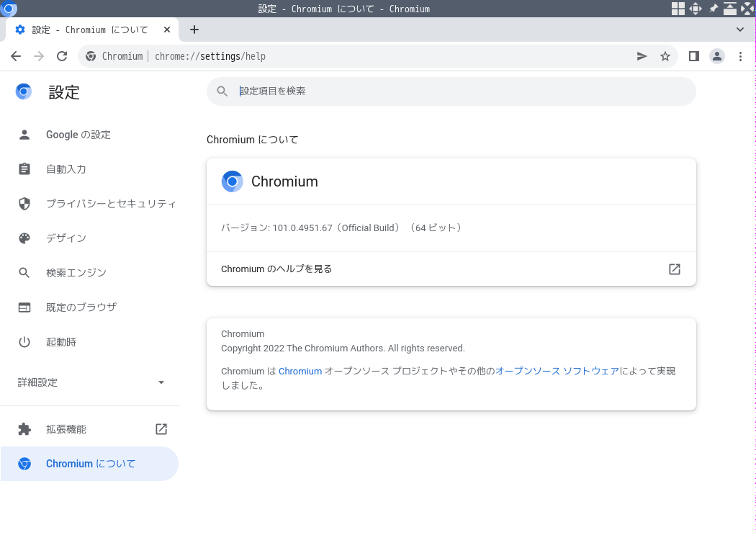756x535 pixels.
Task: Reload the page with refresh icon
Action: (62, 56)
